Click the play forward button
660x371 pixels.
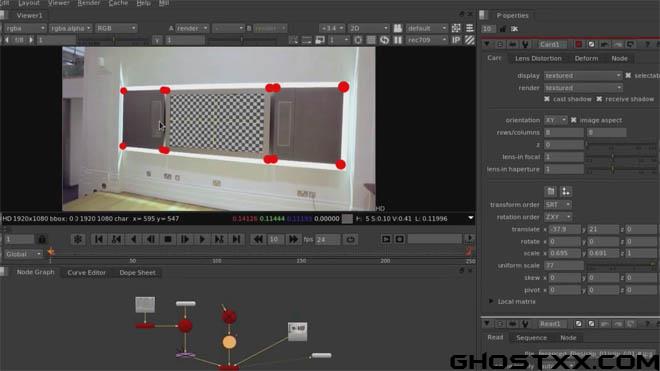[202, 239]
